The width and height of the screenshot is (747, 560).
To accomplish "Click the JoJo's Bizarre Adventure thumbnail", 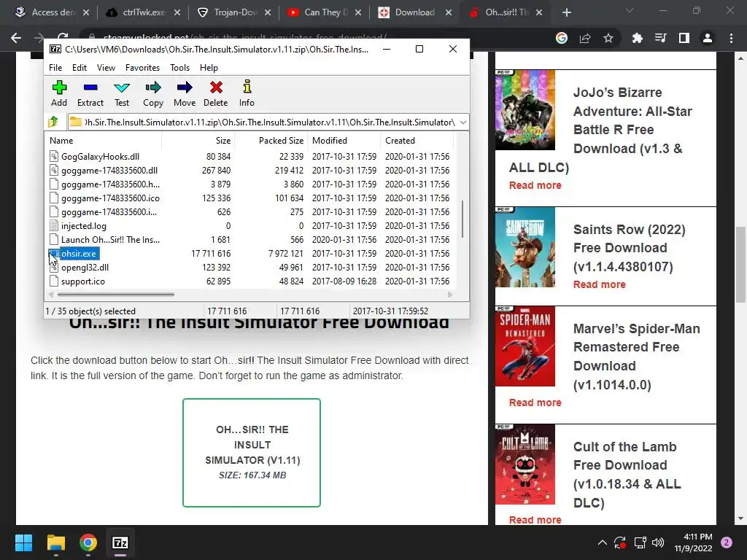I will coord(525,110).
